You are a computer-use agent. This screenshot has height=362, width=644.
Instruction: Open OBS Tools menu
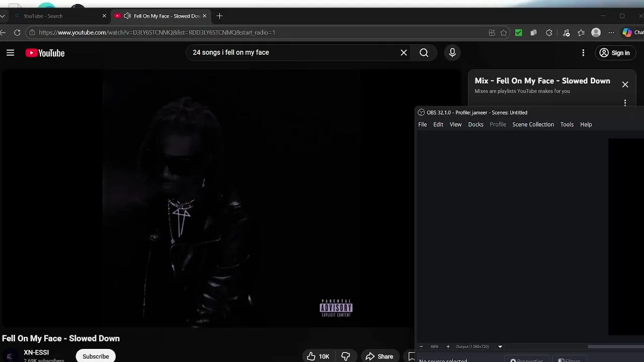[567, 125]
